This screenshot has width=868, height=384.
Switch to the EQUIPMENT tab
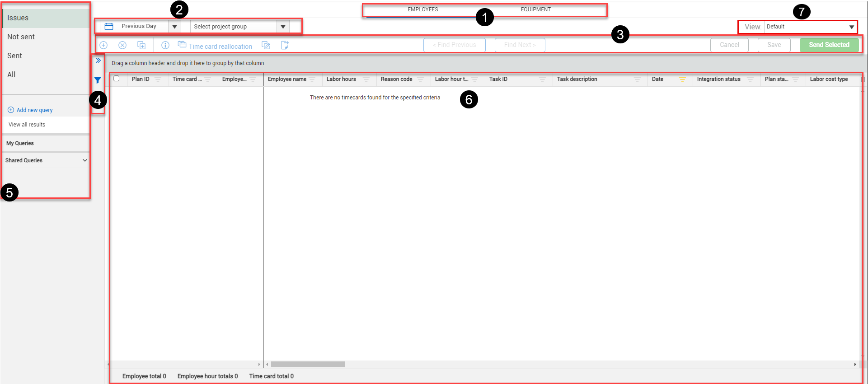536,9
